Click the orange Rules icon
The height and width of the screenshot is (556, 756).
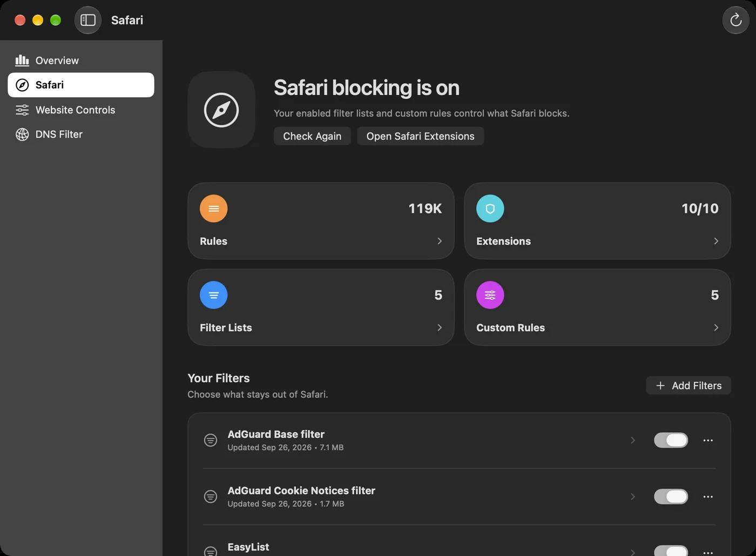point(214,209)
